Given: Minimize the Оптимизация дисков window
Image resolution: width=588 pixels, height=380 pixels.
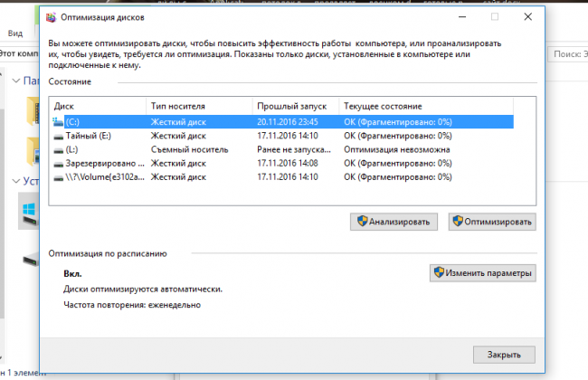Looking at the screenshot, I should [462, 17].
